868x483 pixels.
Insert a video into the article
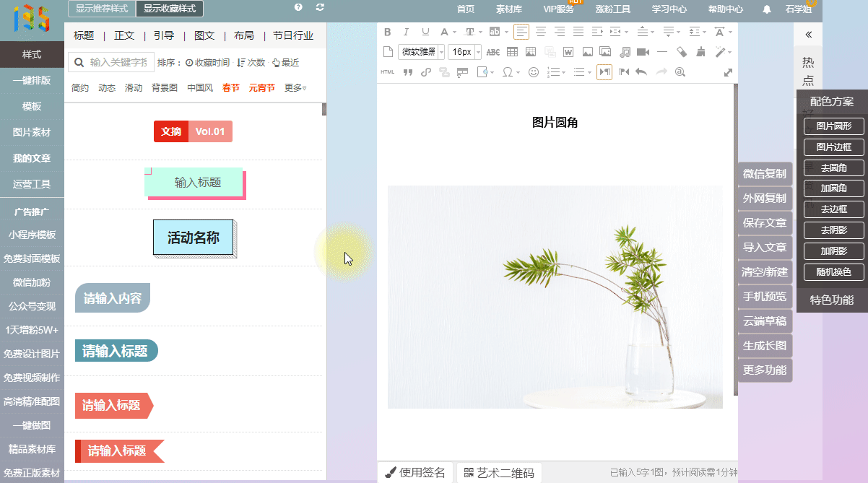642,52
